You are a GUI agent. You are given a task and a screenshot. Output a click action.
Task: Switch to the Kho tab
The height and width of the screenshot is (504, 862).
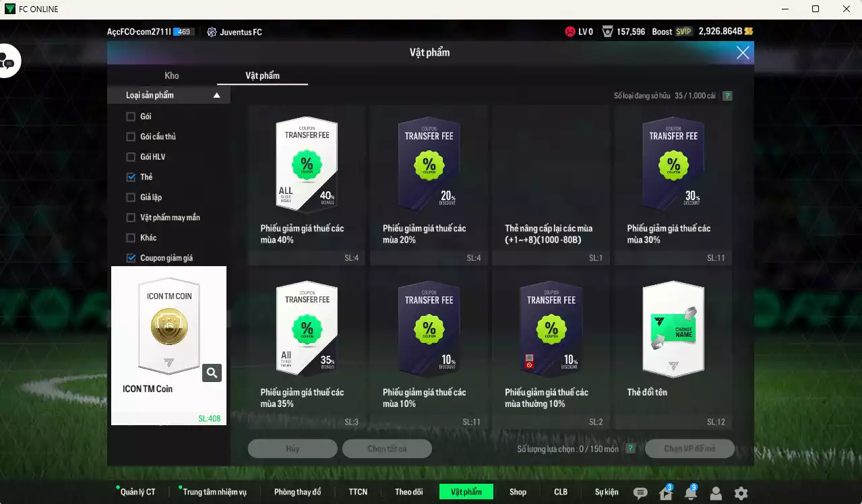(172, 75)
